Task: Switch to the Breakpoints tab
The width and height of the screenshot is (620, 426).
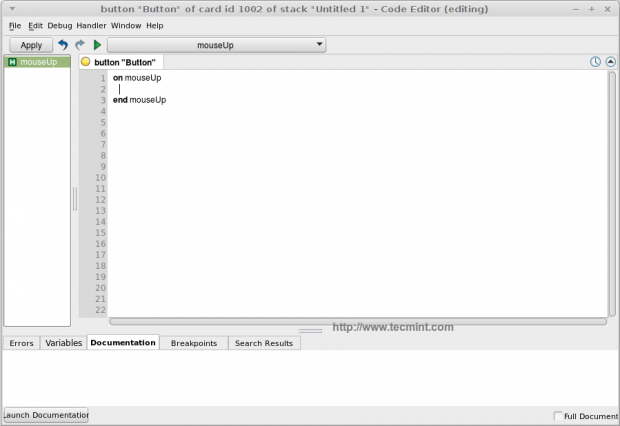Action: point(194,343)
